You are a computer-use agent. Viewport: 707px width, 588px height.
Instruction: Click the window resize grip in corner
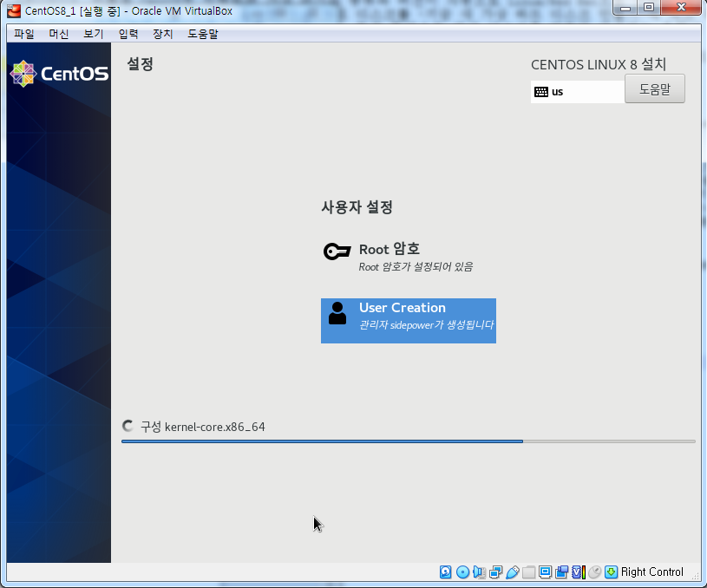pos(696,576)
